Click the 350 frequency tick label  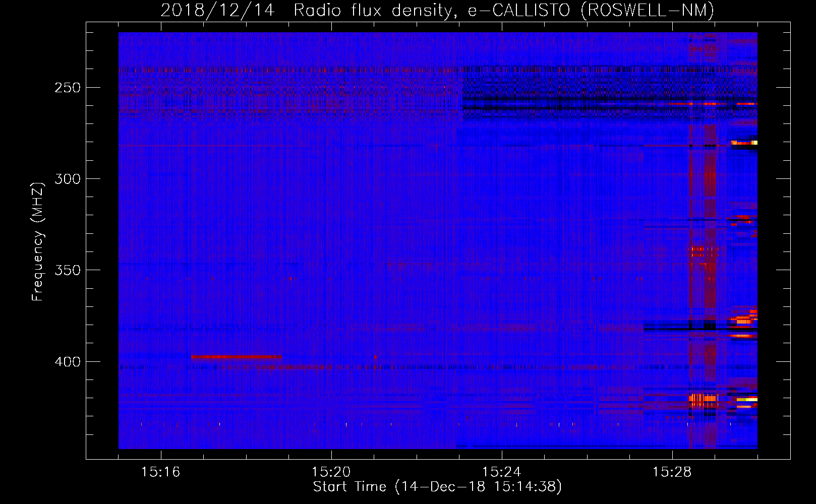tap(68, 270)
